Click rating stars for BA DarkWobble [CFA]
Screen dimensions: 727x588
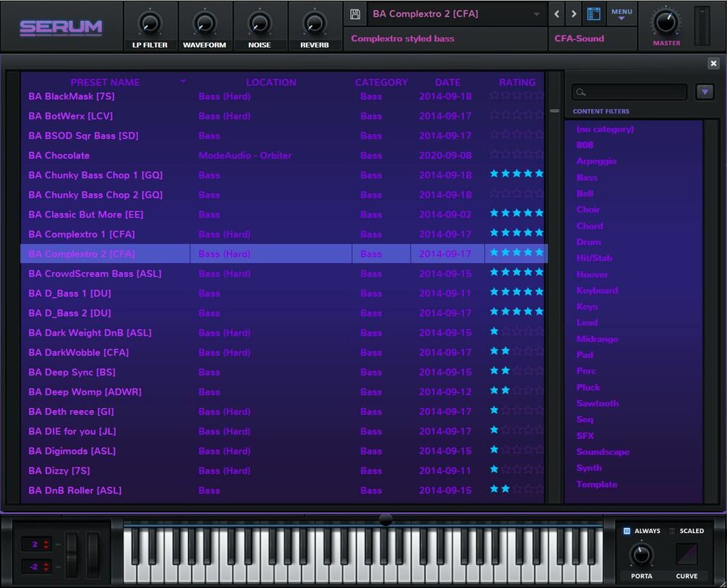click(x=516, y=351)
